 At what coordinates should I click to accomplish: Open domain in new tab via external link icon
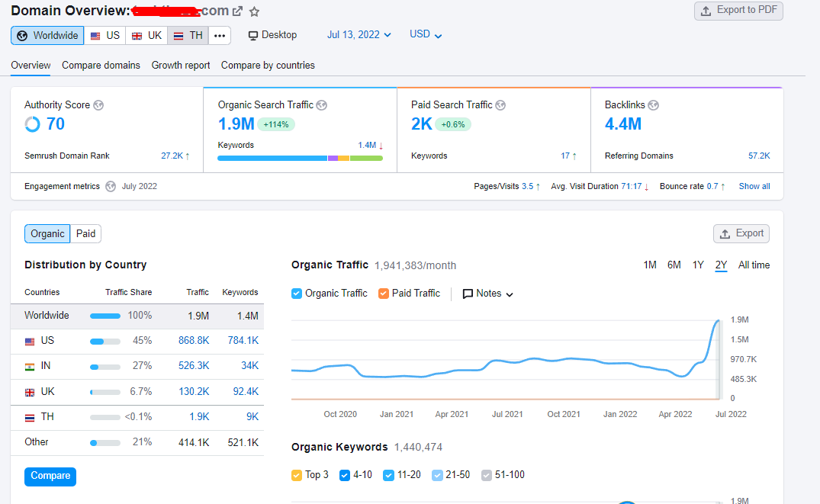(237, 11)
